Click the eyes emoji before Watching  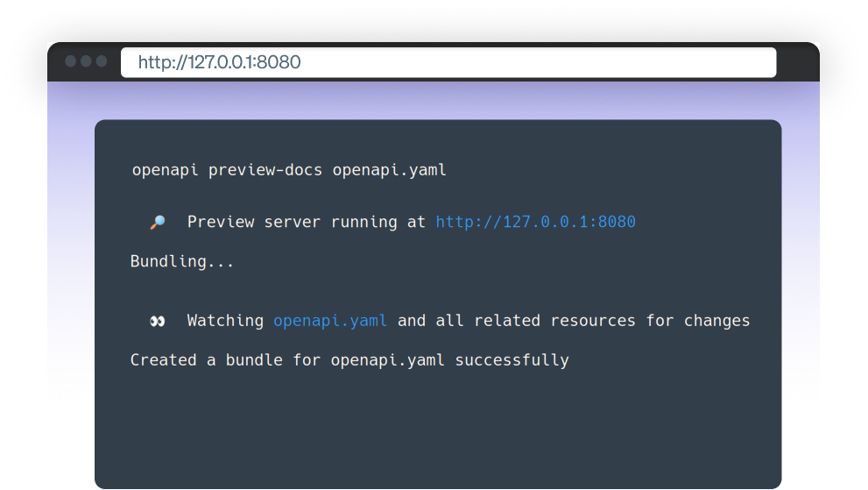(x=158, y=322)
